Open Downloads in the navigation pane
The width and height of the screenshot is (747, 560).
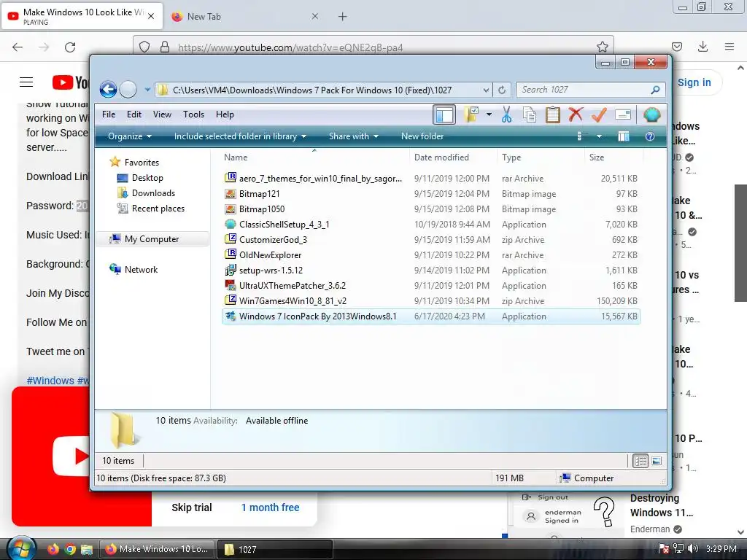[153, 192]
